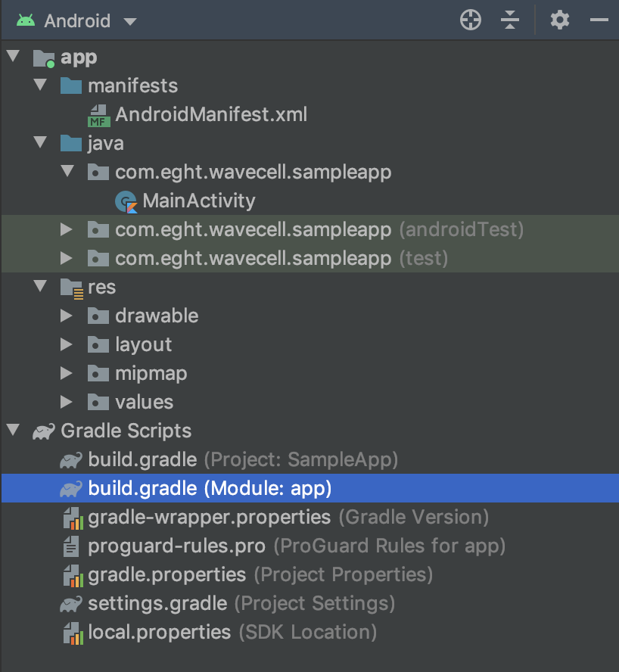619x672 pixels.
Task: Click the app module folder icon
Action: click(x=45, y=58)
